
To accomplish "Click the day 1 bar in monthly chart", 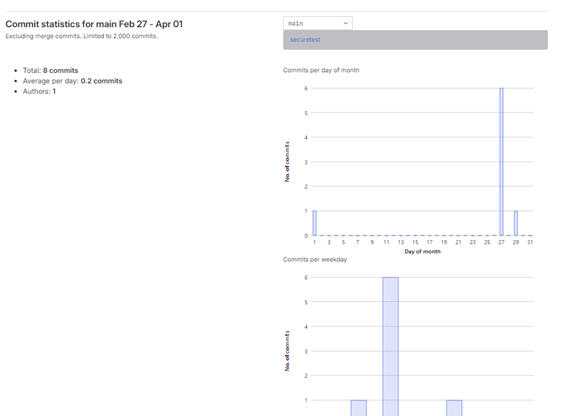I will [315, 223].
